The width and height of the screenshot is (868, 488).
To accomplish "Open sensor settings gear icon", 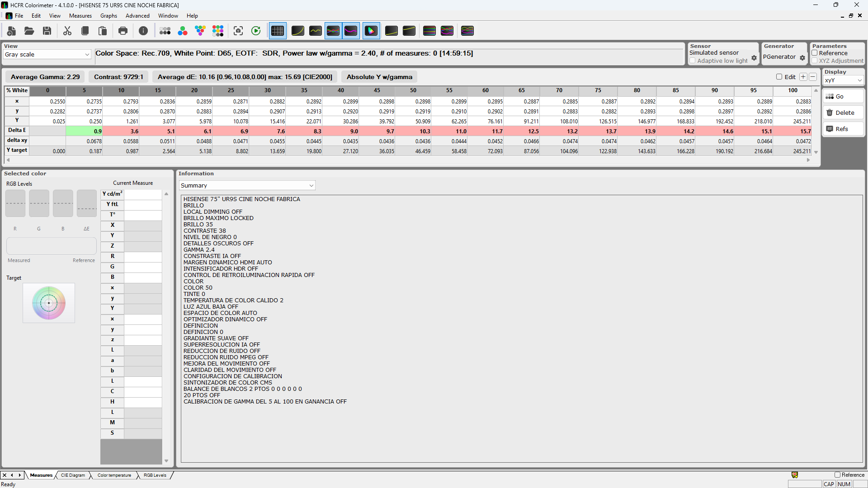I will click(754, 58).
